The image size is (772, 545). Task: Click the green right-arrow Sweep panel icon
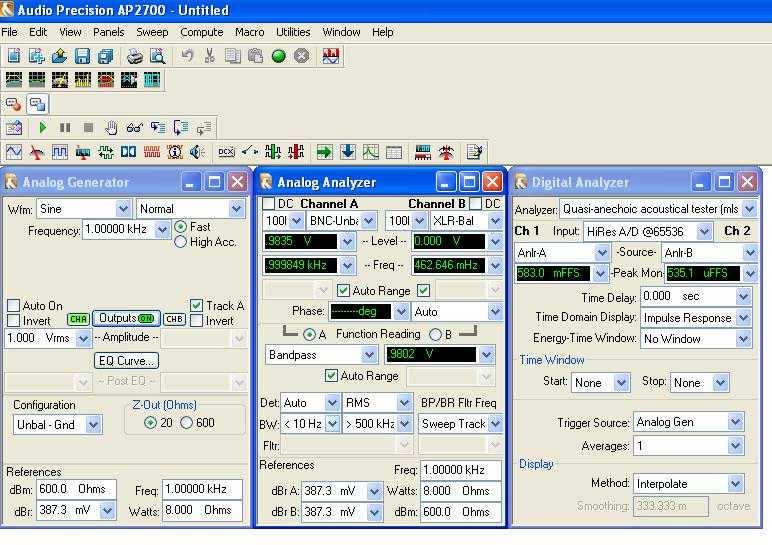324,152
